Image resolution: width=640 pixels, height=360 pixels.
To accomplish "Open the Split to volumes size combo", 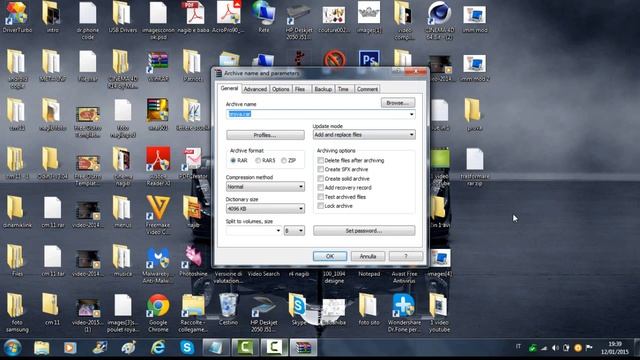I will pyautogui.click(x=254, y=231).
